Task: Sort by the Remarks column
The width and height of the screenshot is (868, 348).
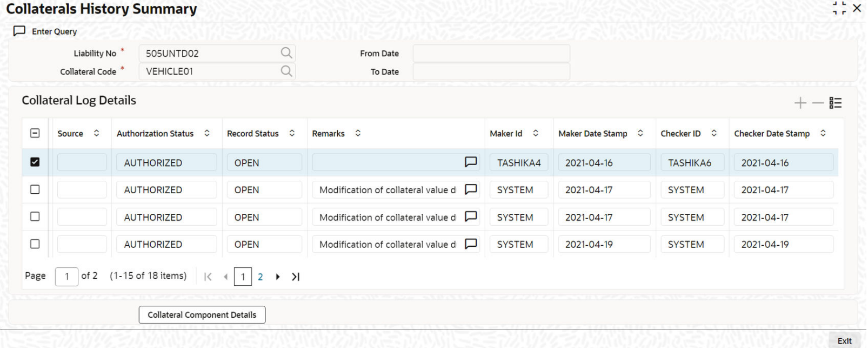Action: pyautogui.click(x=358, y=133)
